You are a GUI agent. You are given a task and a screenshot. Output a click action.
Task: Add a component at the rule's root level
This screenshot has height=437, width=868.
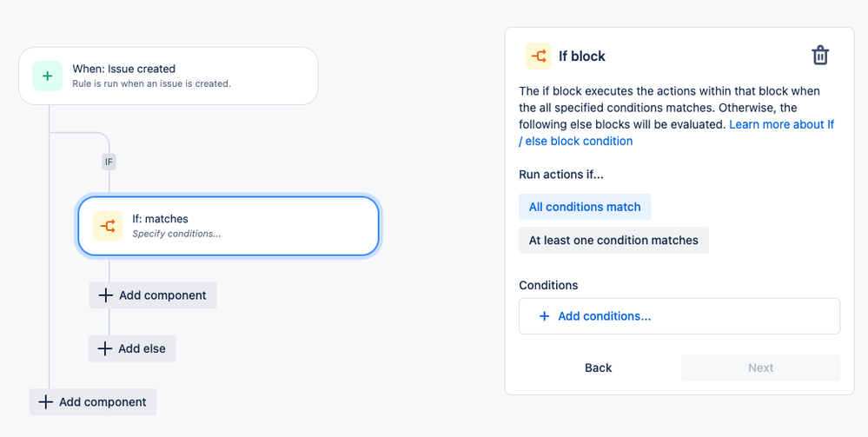coord(93,401)
